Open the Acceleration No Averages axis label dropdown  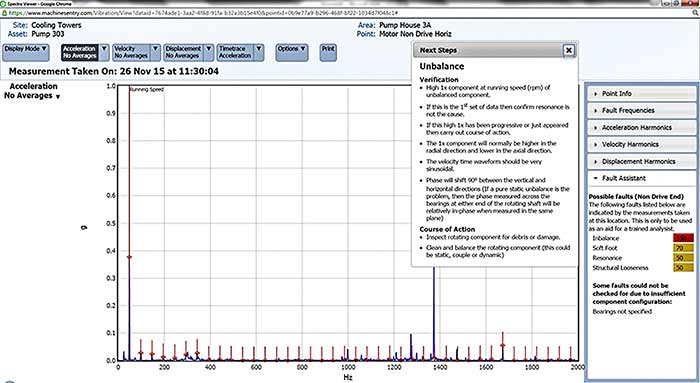click(32, 91)
